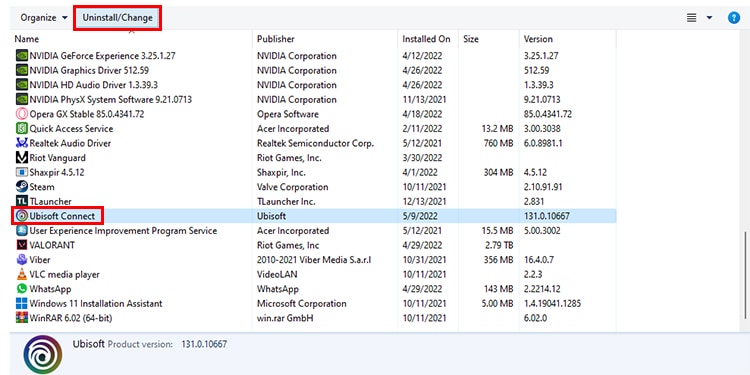The image size is (750, 375).
Task: Click the 760 MB size value
Action: pos(498,143)
